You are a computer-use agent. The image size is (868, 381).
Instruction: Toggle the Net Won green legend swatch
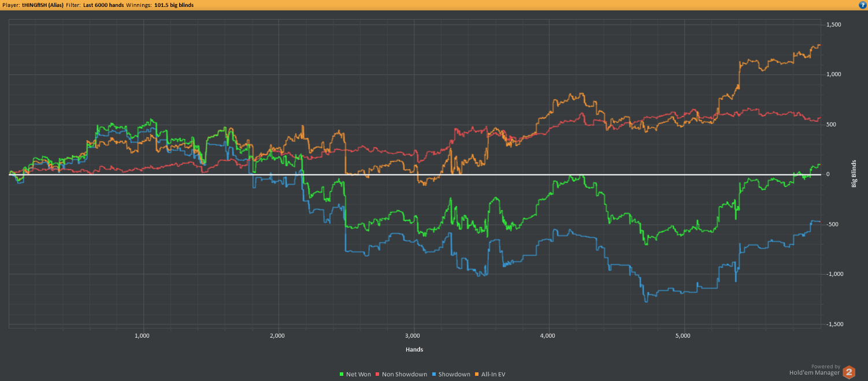coord(342,375)
